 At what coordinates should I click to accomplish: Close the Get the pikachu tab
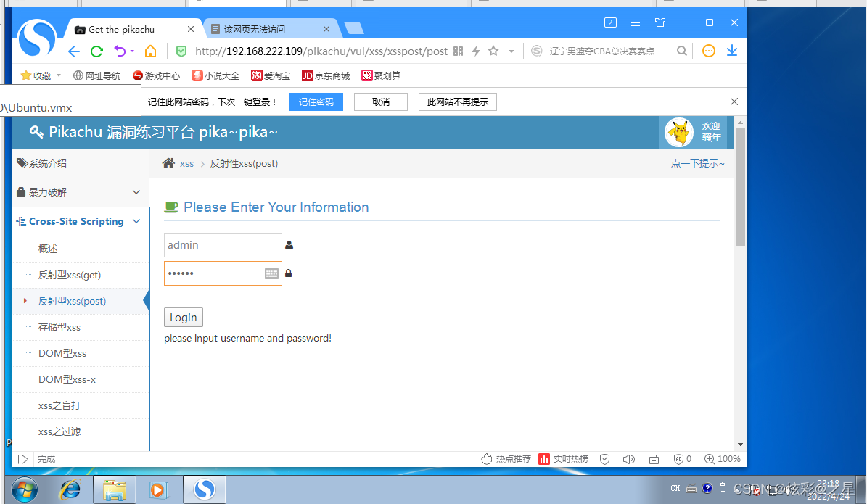point(191,29)
